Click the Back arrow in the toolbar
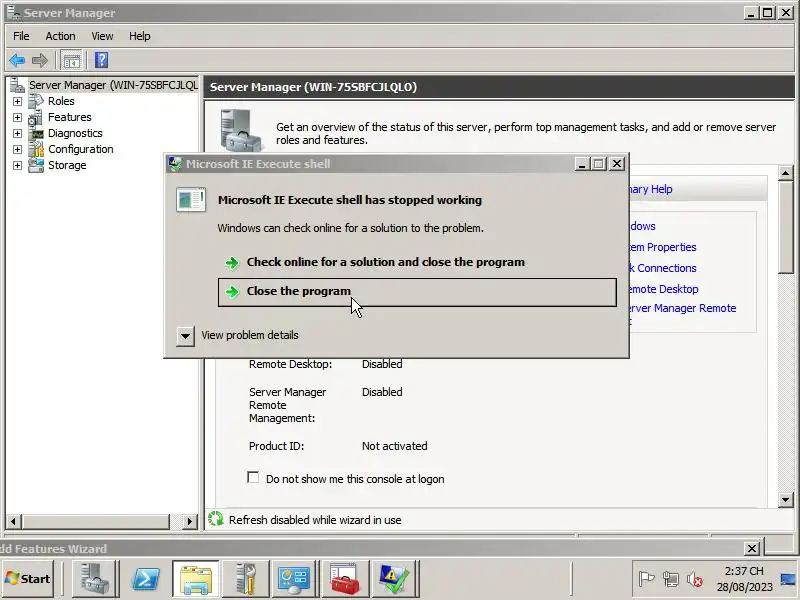Image resolution: width=800 pixels, height=600 pixels. click(17, 61)
